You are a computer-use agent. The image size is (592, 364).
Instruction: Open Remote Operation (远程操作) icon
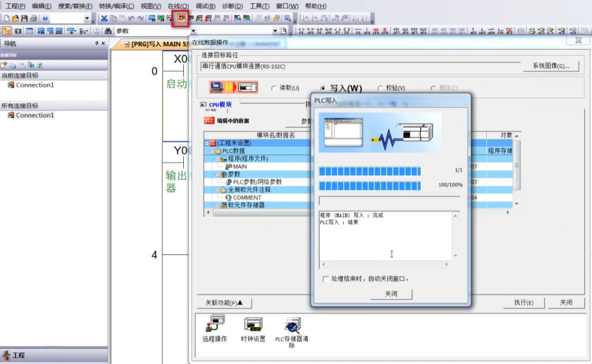[x=215, y=329]
